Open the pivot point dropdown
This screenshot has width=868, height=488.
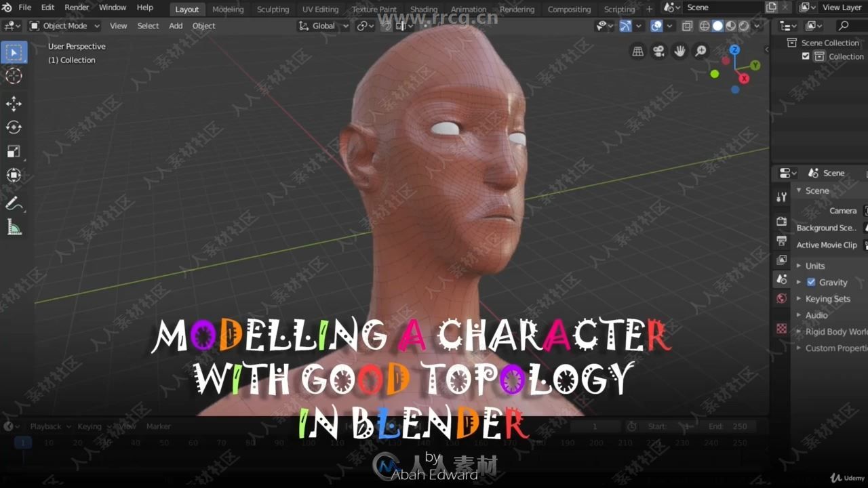point(366,26)
